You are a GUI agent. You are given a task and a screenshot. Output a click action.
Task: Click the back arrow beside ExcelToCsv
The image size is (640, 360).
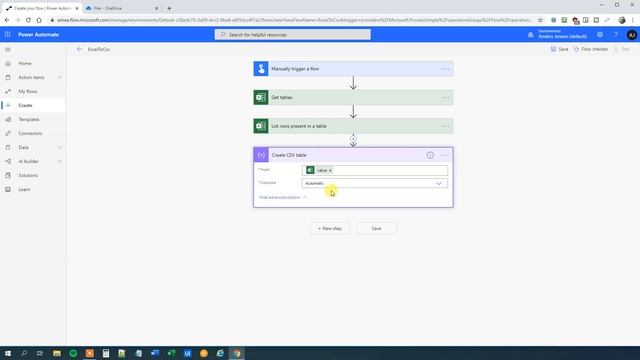tap(79, 49)
